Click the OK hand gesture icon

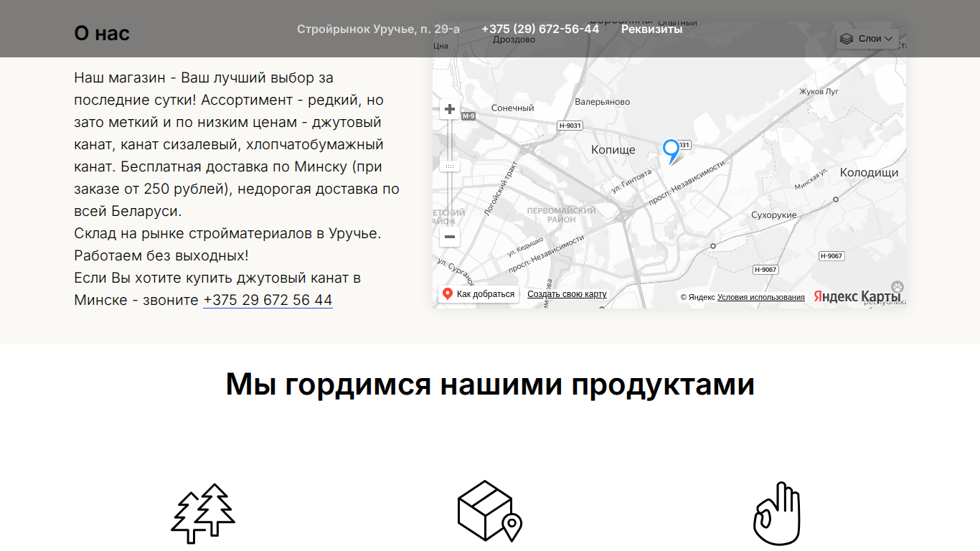tap(776, 513)
